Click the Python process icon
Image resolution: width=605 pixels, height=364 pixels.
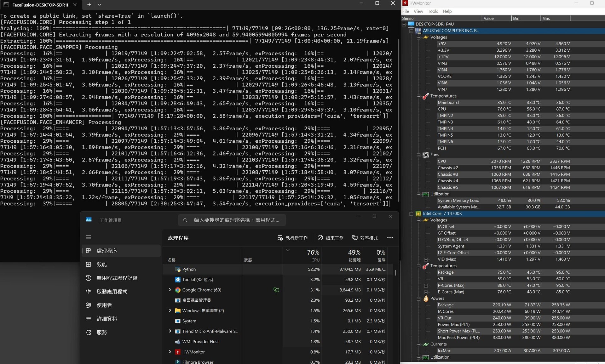tap(178, 269)
